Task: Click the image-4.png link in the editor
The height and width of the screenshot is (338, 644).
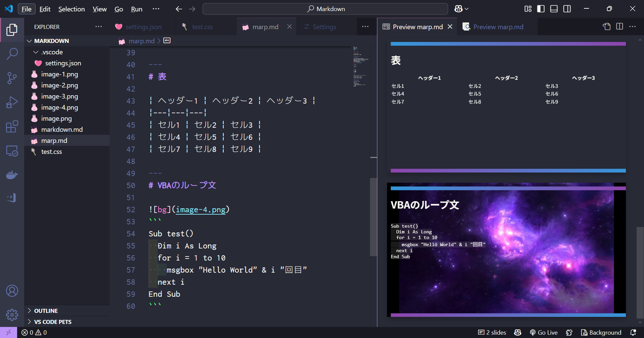Action: [200, 209]
